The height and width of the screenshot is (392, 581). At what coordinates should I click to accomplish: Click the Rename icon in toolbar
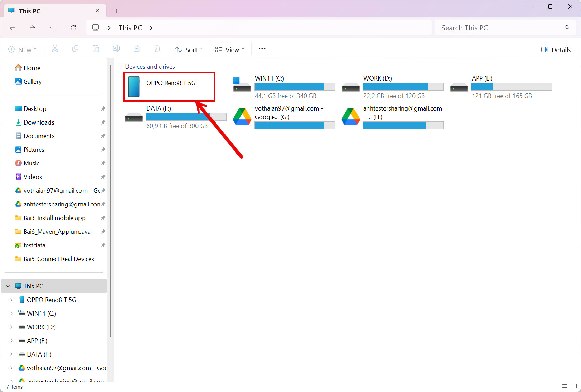[116, 49]
